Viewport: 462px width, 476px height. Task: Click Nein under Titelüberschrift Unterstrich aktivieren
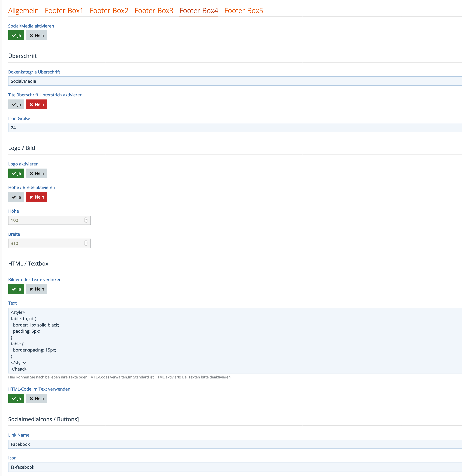point(36,104)
